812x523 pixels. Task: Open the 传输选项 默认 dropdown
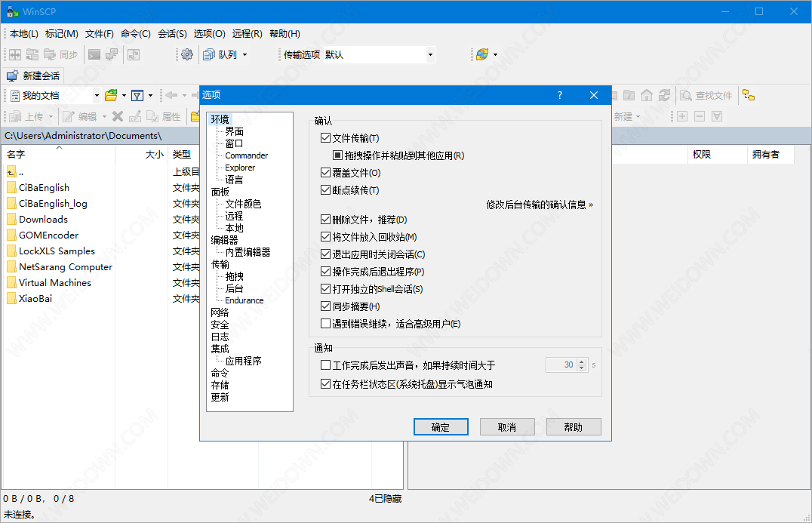[x=430, y=54]
